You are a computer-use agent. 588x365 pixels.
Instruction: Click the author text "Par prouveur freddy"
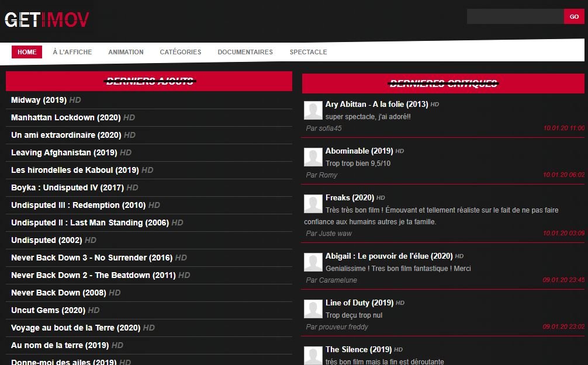[337, 327]
